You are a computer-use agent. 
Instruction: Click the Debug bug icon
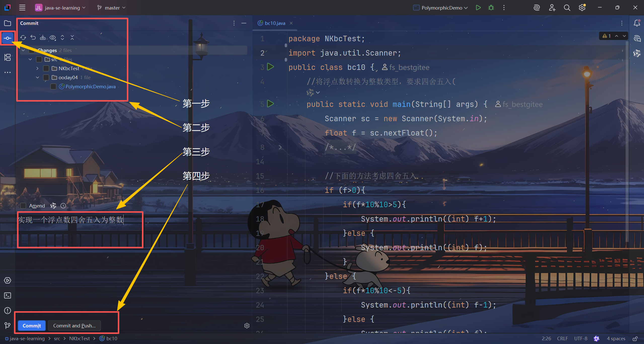(491, 8)
